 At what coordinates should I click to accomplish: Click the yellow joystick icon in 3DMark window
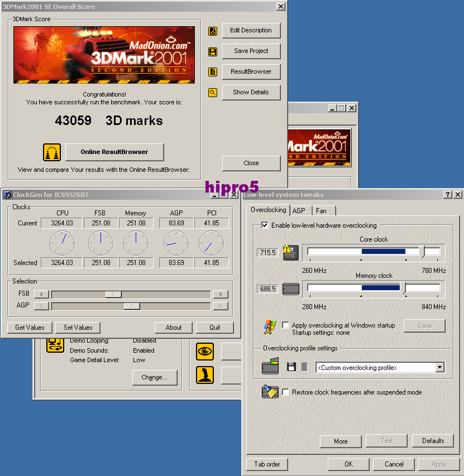205,375
